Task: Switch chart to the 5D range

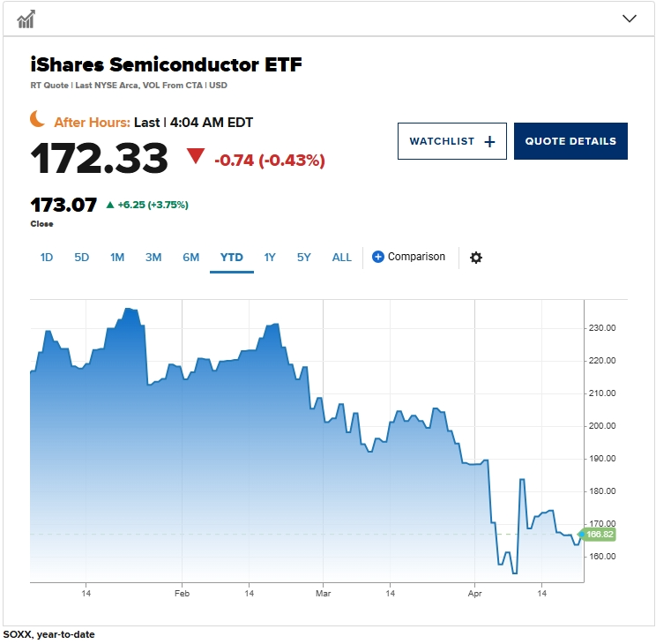Action: tap(82, 257)
